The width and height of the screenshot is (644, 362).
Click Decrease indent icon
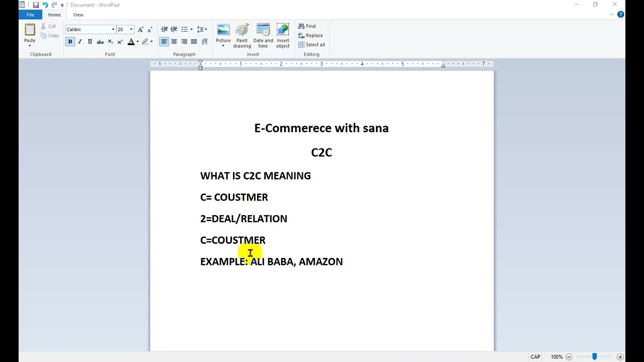tap(164, 29)
